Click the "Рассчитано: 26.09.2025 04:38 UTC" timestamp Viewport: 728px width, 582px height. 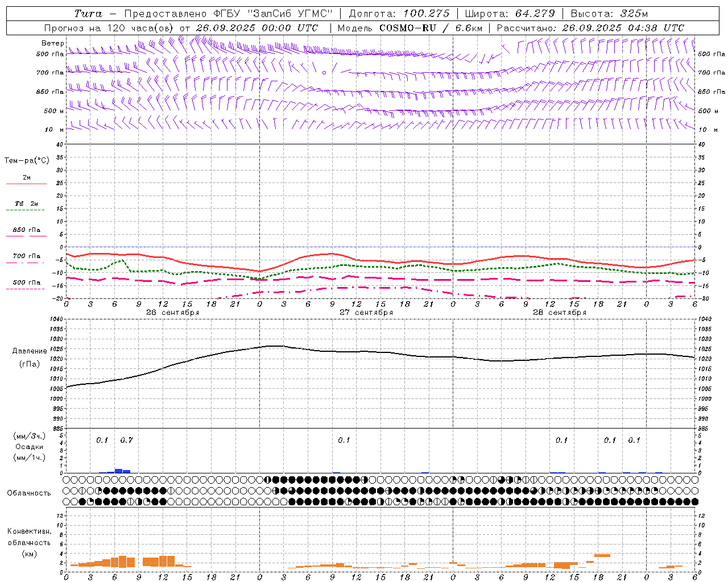point(590,28)
